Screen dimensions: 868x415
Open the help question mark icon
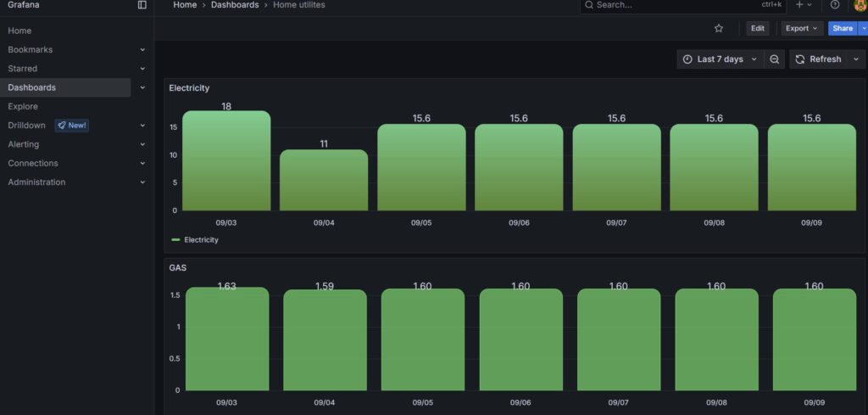click(835, 5)
